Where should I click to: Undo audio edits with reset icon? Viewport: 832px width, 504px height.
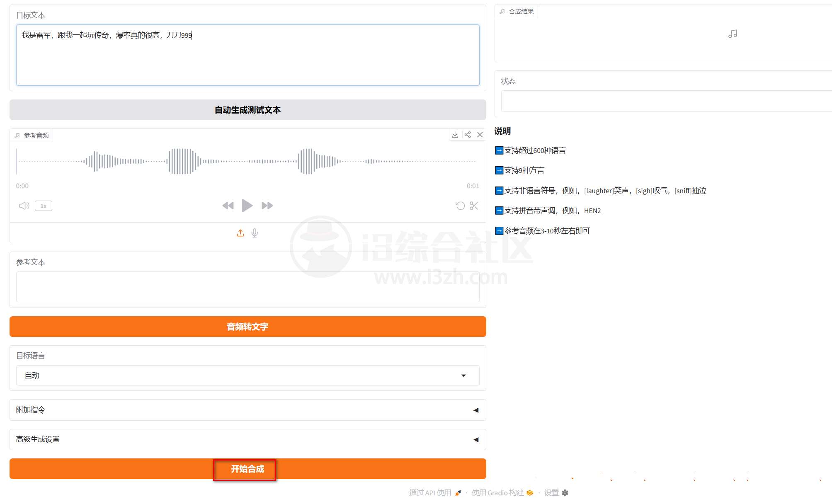coord(460,206)
